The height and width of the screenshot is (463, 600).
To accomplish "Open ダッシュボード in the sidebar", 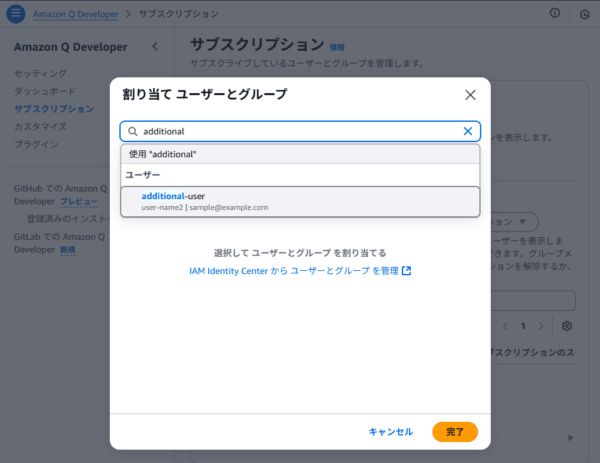I will point(45,91).
